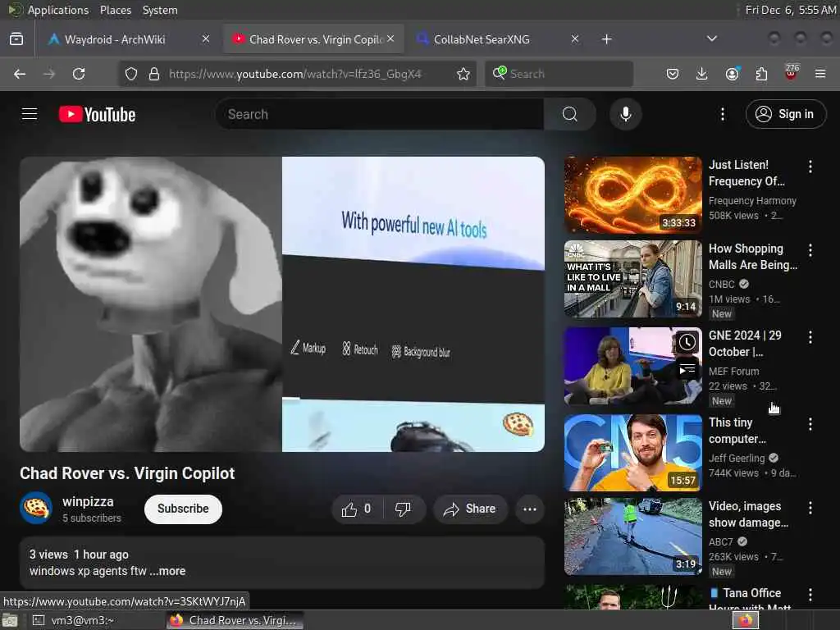Open the This tiny computer thumbnail
The width and height of the screenshot is (840, 630).
pyautogui.click(x=632, y=453)
